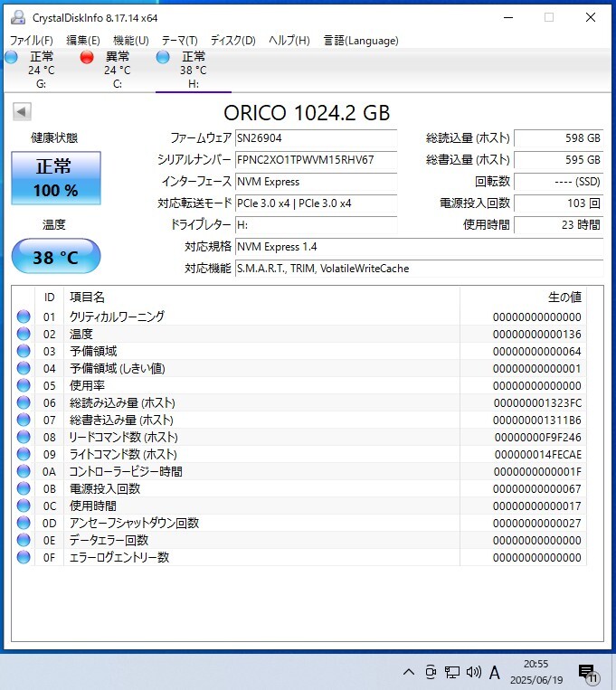Open notification center icon with badge 11
This screenshot has width=616, height=690.
click(589, 674)
